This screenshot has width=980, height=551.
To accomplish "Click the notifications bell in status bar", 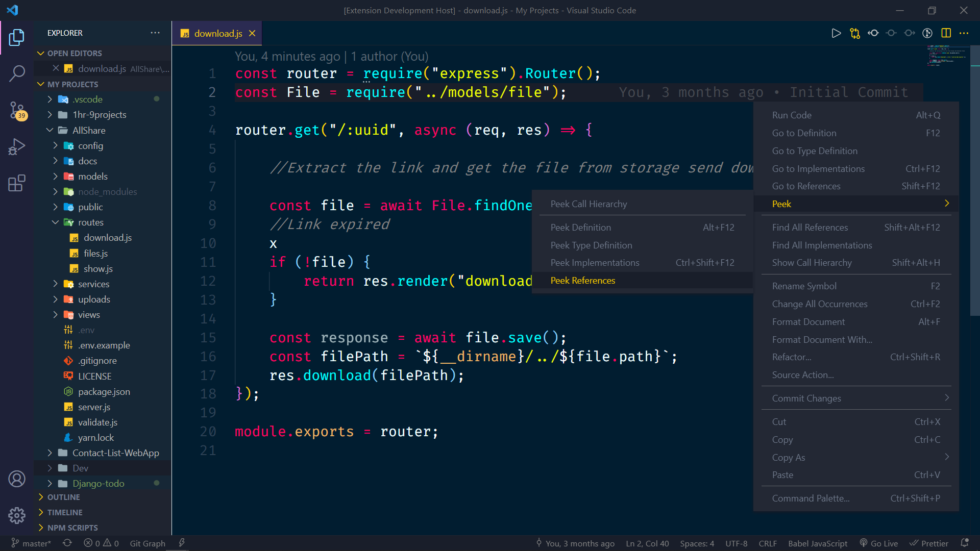I will point(965,543).
